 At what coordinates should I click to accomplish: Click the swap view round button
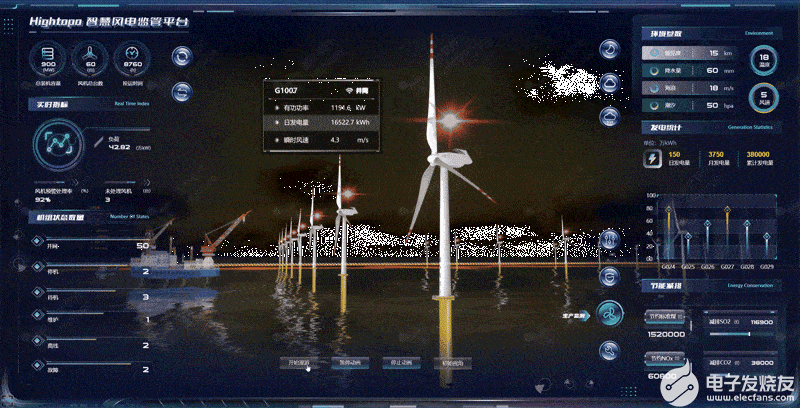coord(182,92)
